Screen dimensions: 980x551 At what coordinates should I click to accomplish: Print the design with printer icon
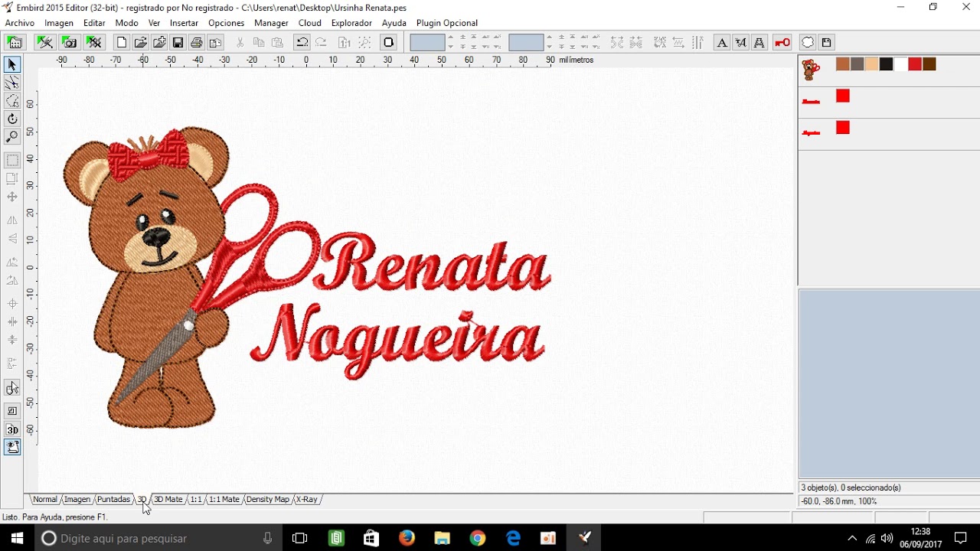(x=197, y=43)
